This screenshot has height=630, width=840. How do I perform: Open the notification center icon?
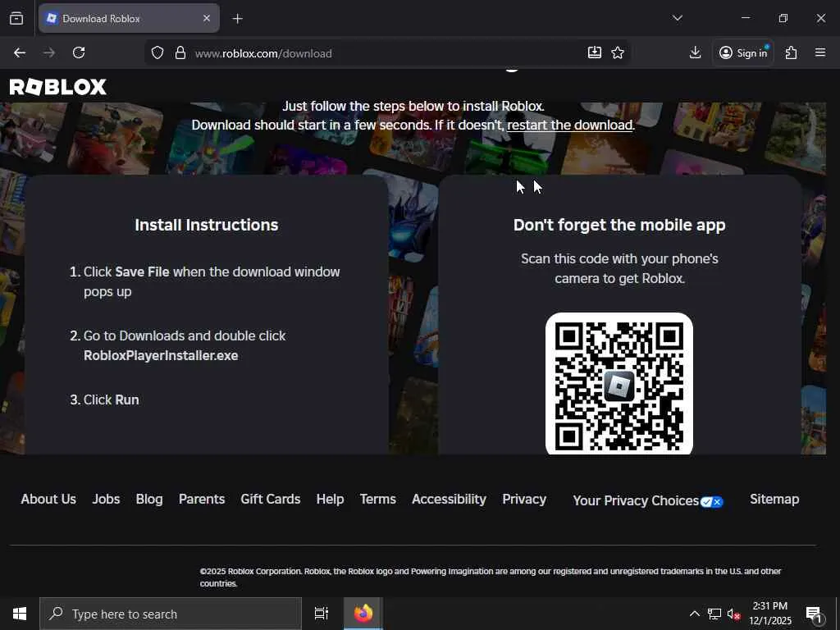click(814, 614)
